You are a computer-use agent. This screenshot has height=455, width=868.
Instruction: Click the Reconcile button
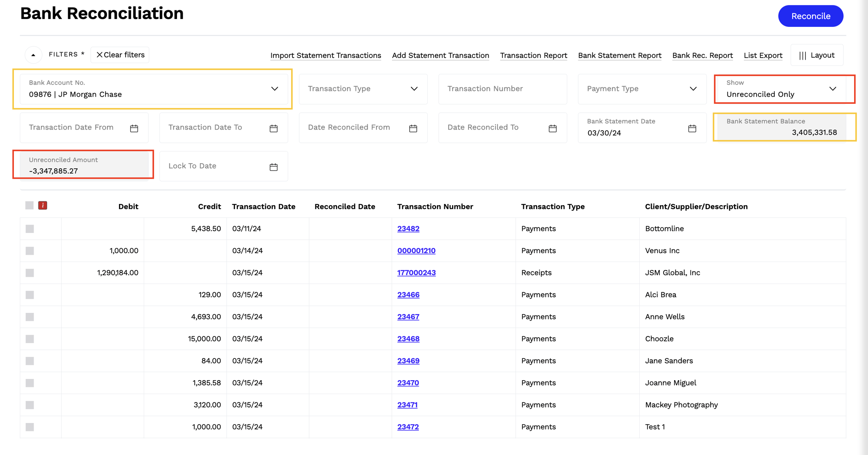point(810,16)
